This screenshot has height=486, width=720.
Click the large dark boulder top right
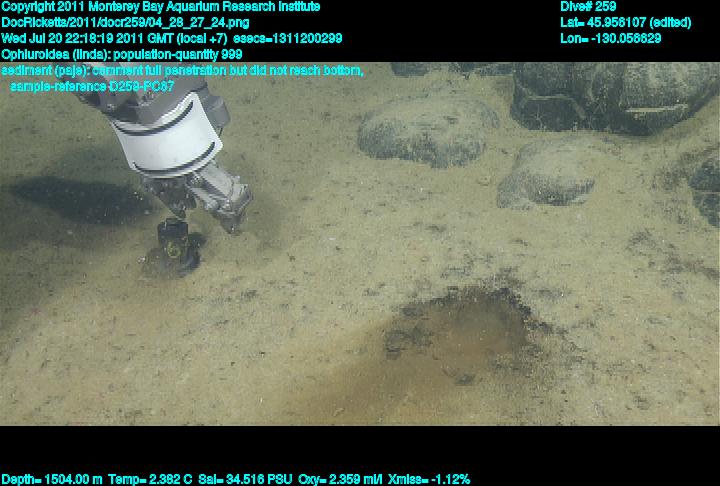(x=610, y=95)
